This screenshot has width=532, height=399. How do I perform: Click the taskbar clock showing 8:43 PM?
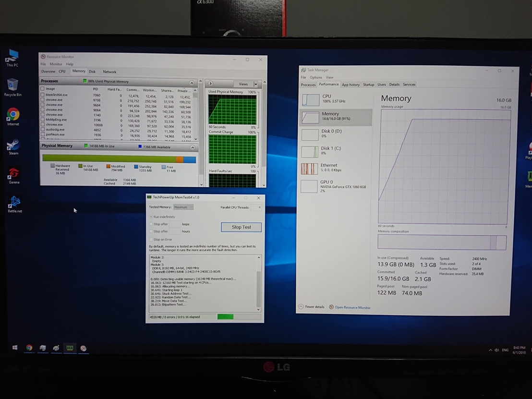click(519, 350)
